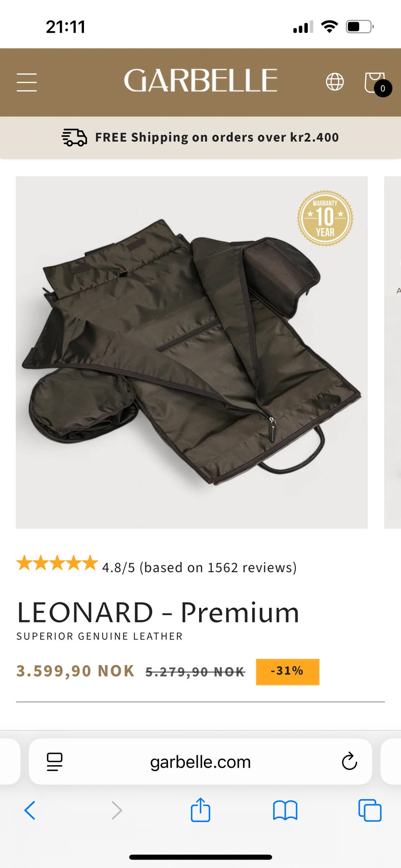Tap the 10 Year Warranty badge
401x868 pixels.
[325, 218]
